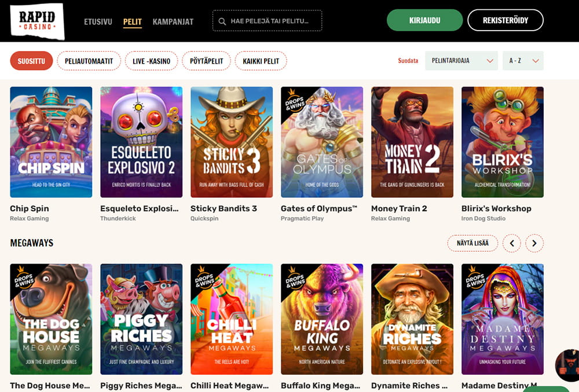Open the Pelit page
Image resolution: width=579 pixels, height=392 pixels.
coord(132,22)
